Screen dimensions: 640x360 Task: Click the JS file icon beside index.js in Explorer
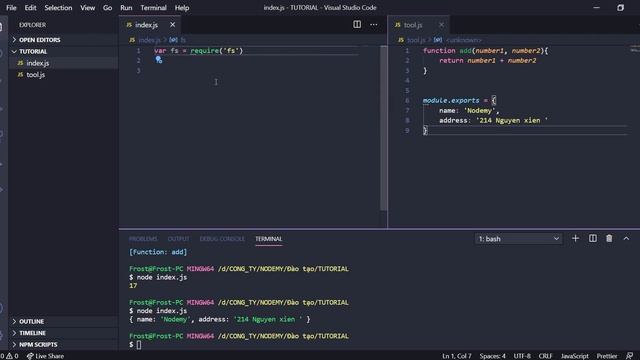pos(20,63)
